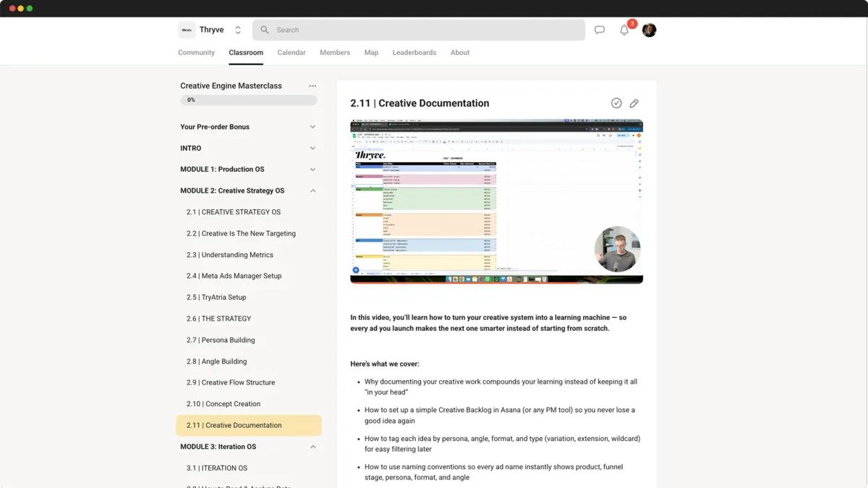
Task: Focus the Search input field
Action: point(419,30)
